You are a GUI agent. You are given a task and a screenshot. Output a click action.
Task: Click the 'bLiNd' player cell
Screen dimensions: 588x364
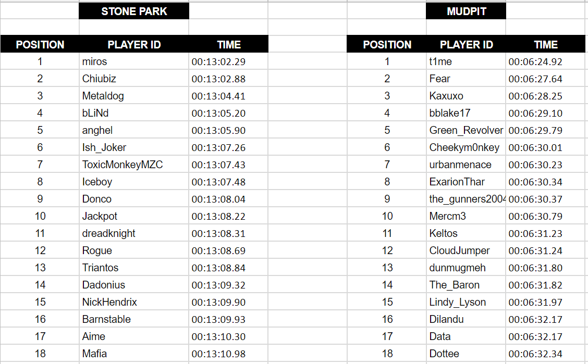134,112
